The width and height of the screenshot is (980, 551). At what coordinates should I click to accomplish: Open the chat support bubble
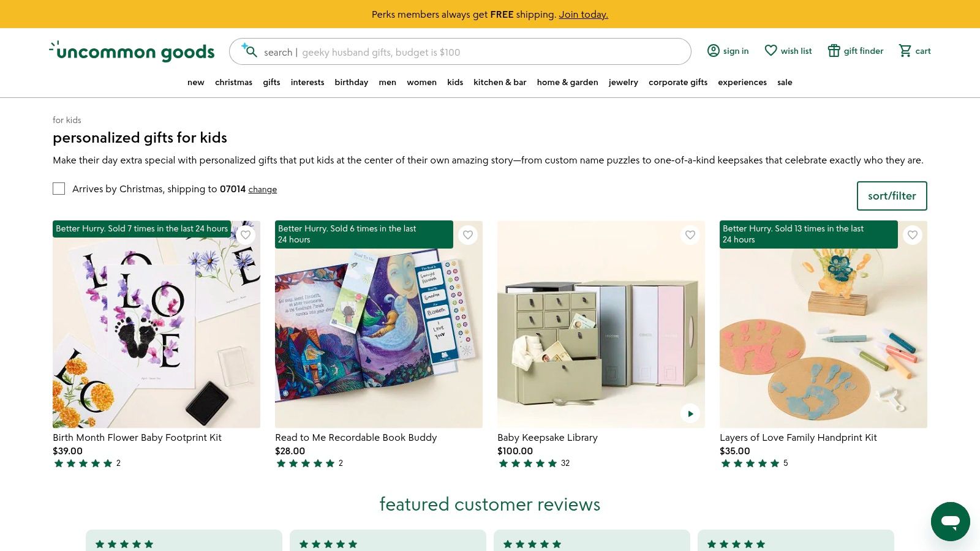[x=950, y=522]
